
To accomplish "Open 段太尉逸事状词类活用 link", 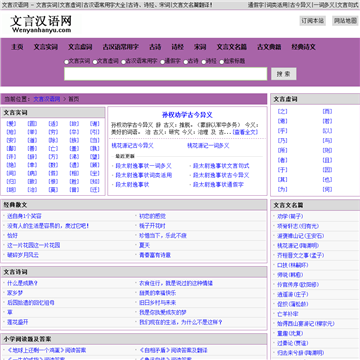I will pos(144,175).
